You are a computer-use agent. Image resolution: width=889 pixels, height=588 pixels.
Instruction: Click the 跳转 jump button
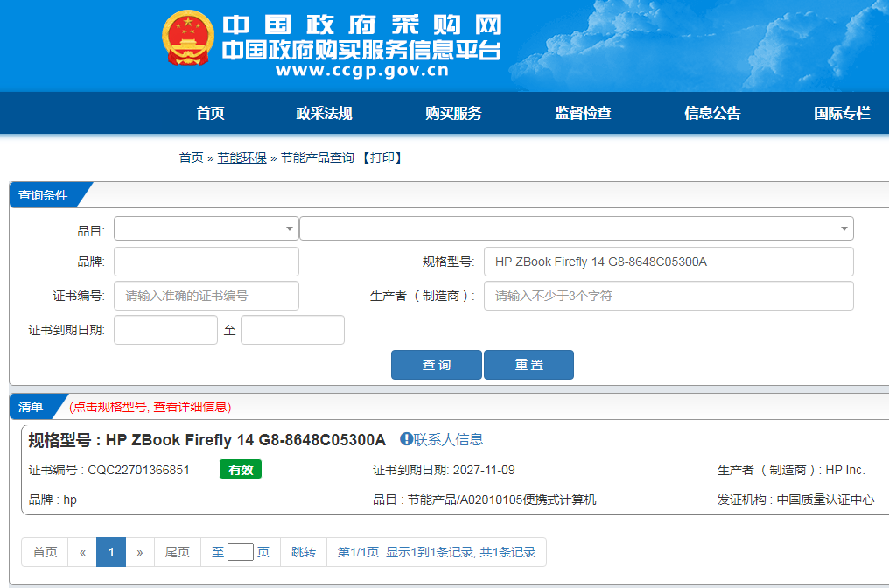tap(304, 552)
